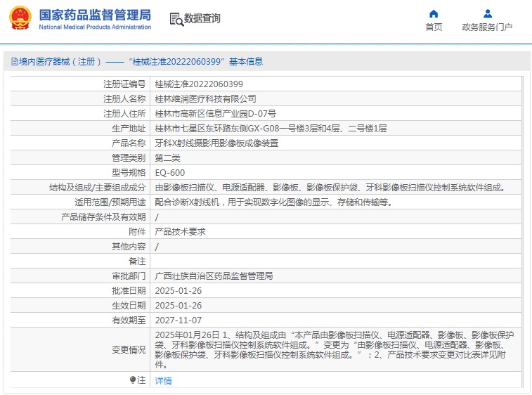The height and width of the screenshot is (395, 532).
Task: Click the 结构及组成/主要组成成分 label
Action: 98,188
